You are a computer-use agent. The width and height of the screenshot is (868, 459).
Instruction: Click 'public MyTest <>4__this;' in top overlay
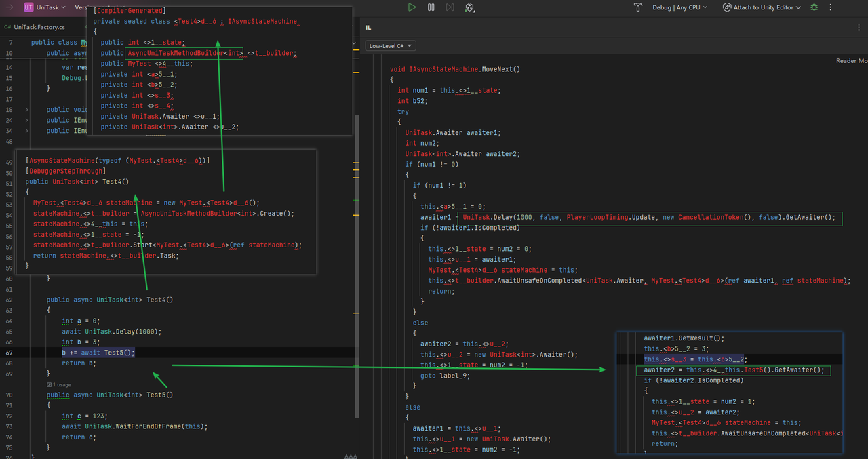[146, 64]
